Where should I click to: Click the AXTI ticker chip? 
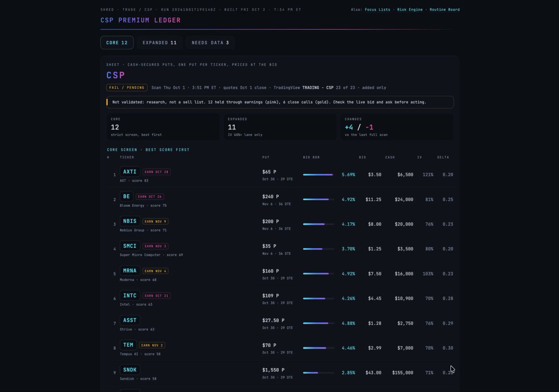pyautogui.click(x=130, y=172)
